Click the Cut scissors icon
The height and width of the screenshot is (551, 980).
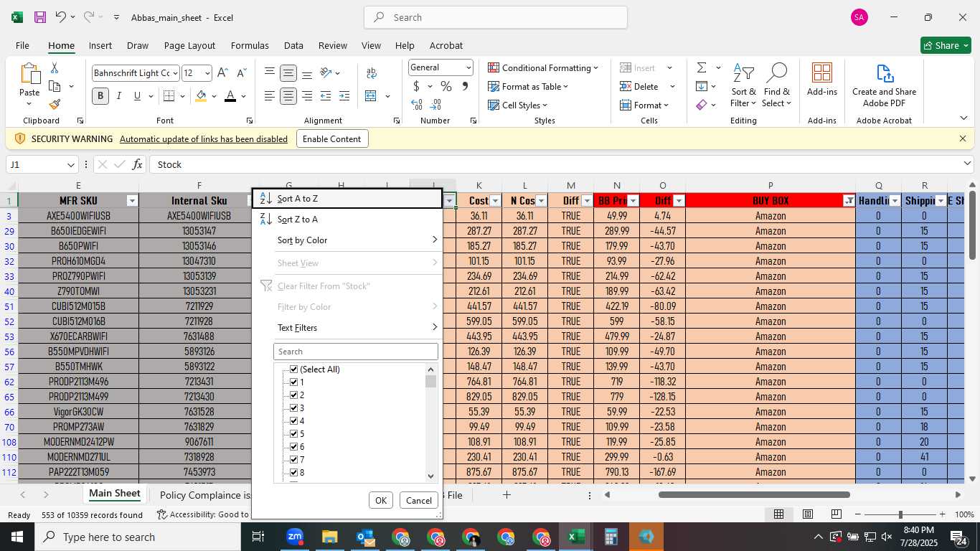pos(55,68)
